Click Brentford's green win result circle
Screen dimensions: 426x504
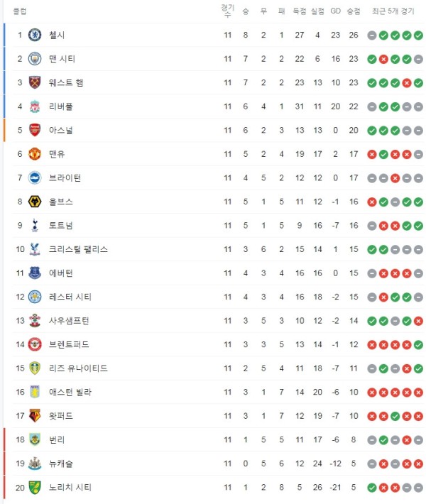[418, 345]
